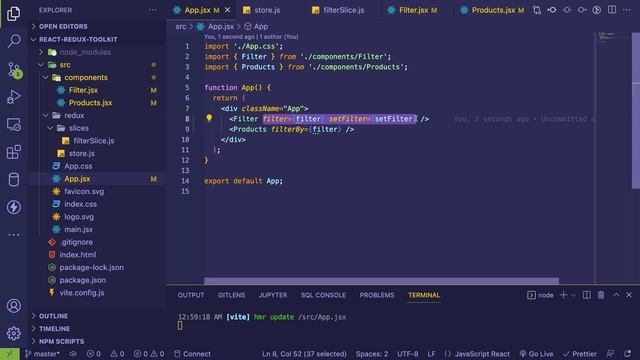
Task: Open changes compare icon in editor toolbar
Action: point(537,10)
